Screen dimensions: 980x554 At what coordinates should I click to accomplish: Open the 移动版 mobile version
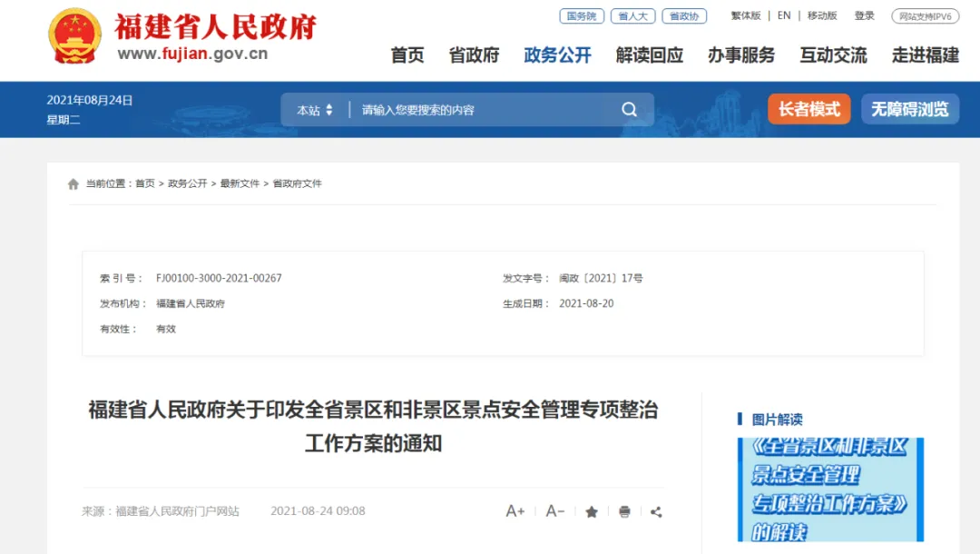tap(822, 15)
